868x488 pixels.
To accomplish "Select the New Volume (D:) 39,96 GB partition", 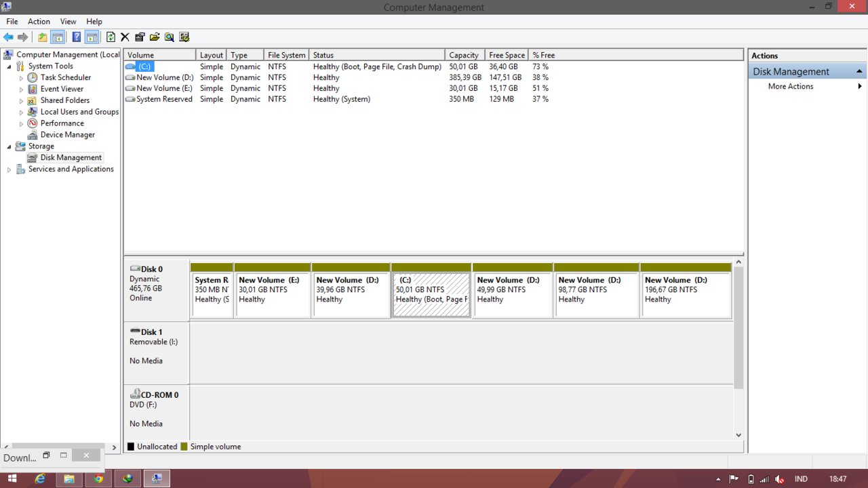I will click(351, 290).
